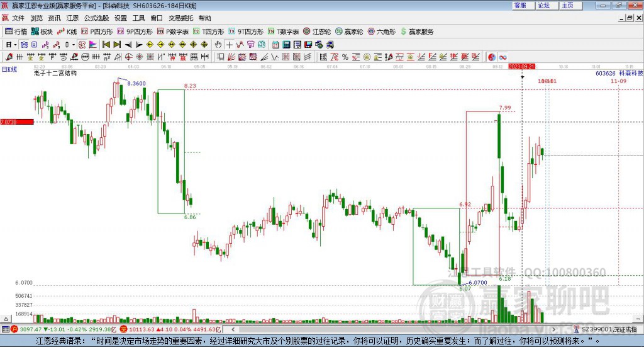The width and height of the screenshot is (644, 347).
Task: Open the P四方形 tool
Action: click(97, 31)
